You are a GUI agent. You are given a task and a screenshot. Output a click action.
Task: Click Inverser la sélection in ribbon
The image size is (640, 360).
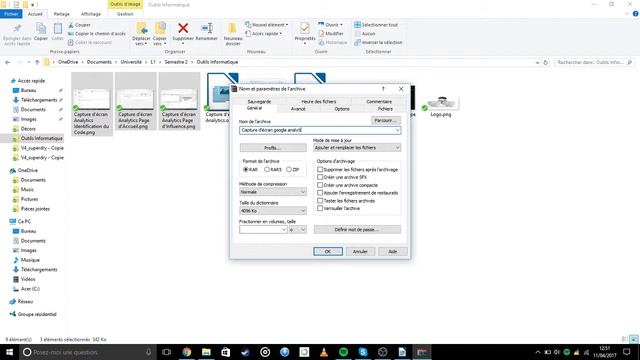tap(378, 42)
